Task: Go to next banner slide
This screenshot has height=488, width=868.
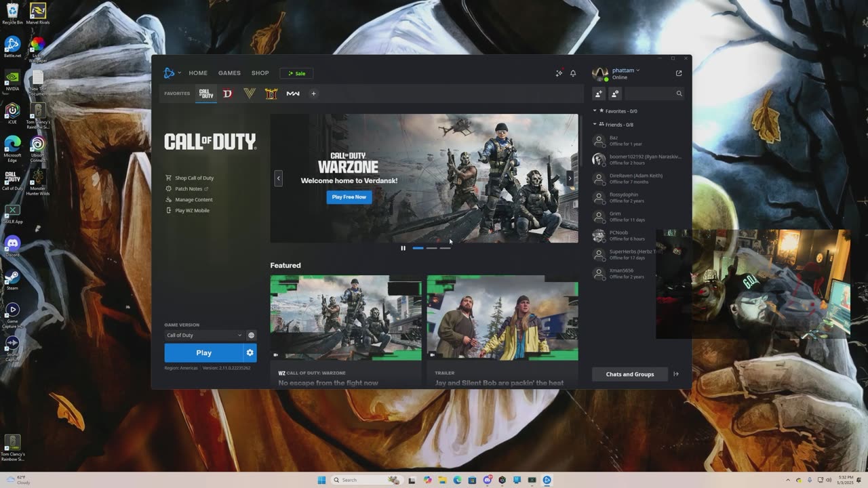Action: (570, 178)
